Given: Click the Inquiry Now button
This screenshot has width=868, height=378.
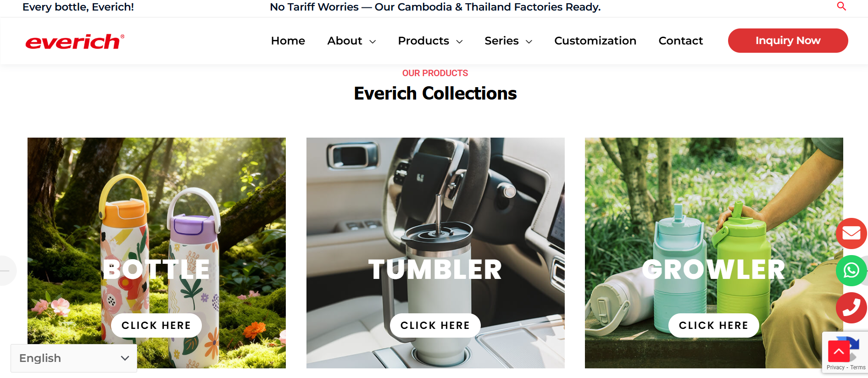Looking at the screenshot, I should 788,40.
